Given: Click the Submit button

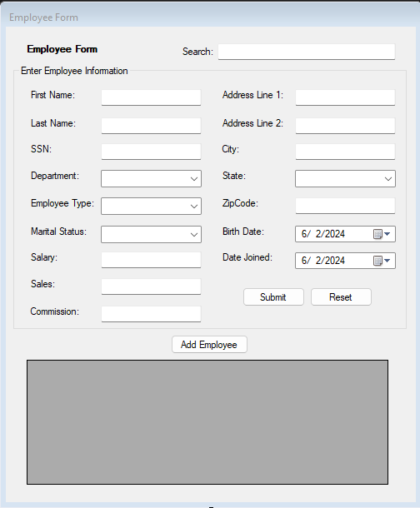Looking at the screenshot, I should pyautogui.click(x=273, y=296).
